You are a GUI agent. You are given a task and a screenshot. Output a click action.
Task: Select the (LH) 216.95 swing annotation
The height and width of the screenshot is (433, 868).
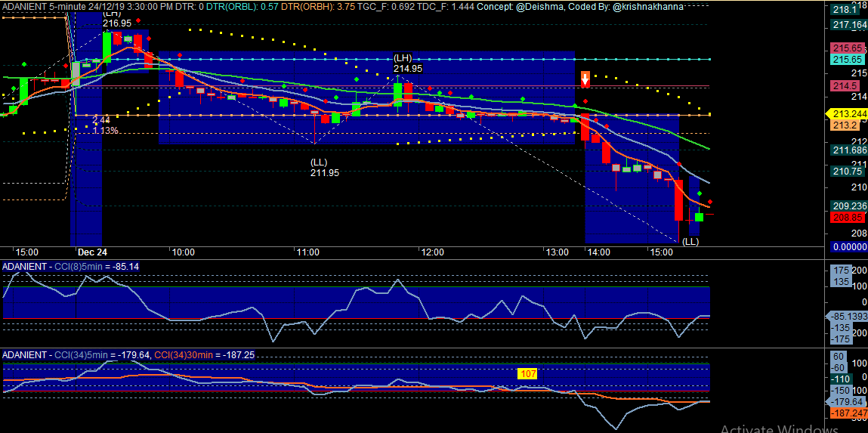point(117,19)
